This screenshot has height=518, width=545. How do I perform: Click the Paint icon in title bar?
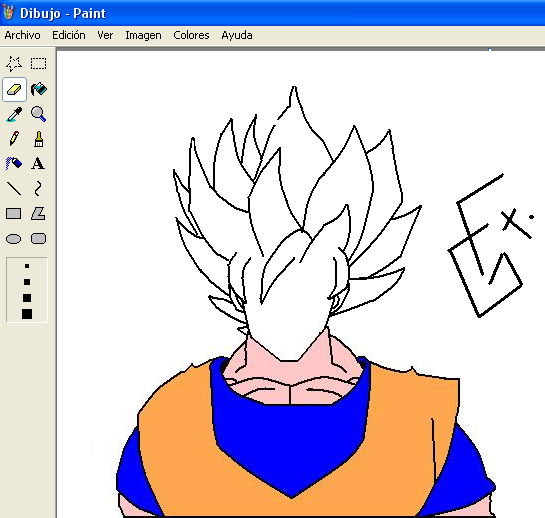[x=8, y=13]
